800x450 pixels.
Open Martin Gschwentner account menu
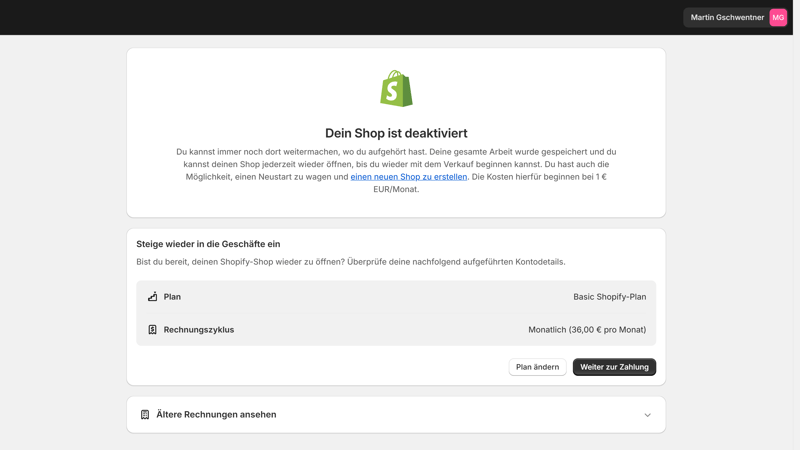pyautogui.click(x=736, y=17)
